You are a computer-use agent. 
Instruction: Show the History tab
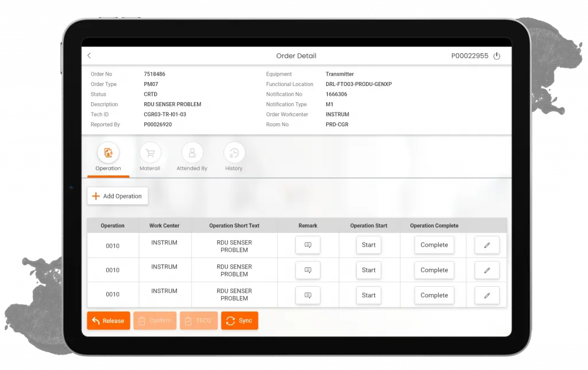[x=234, y=157]
